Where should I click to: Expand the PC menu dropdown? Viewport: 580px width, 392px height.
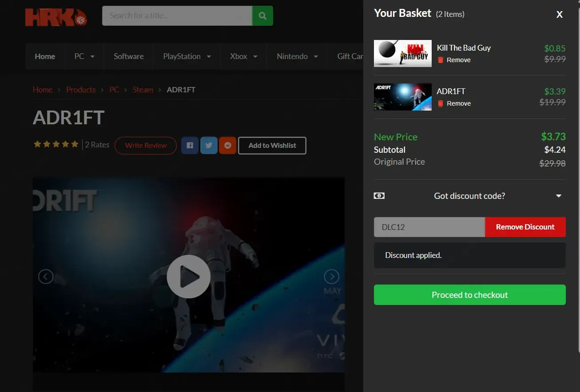(84, 56)
